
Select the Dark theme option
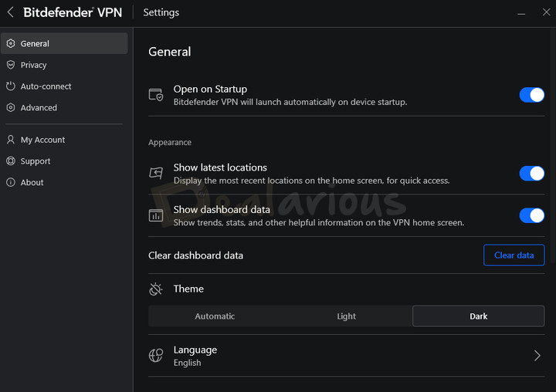pyautogui.click(x=478, y=316)
